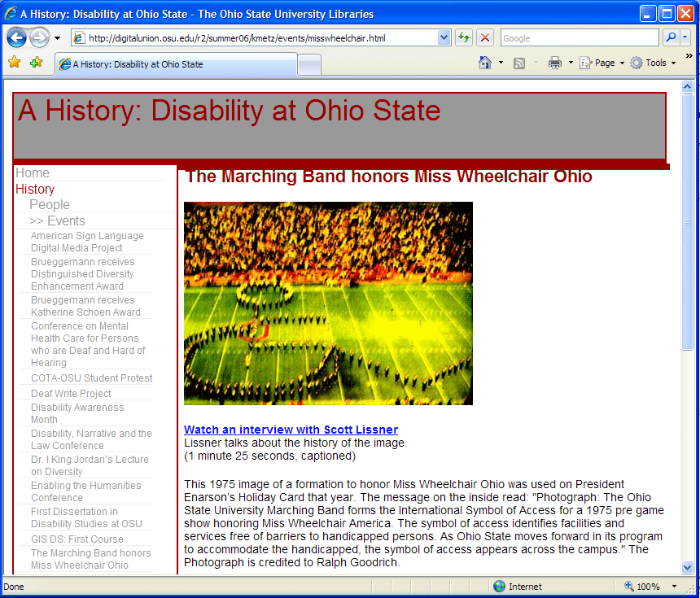Open the feeds dropdown arrow
Screen dimensions: 700x598
[x=536, y=63]
